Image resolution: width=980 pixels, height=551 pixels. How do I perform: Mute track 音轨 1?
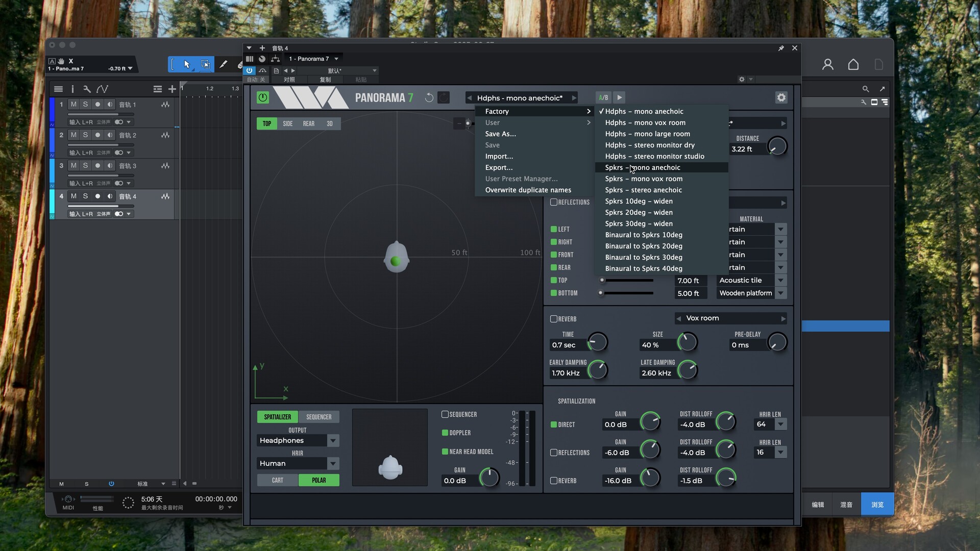pyautogui.click(x=73, y=104)
